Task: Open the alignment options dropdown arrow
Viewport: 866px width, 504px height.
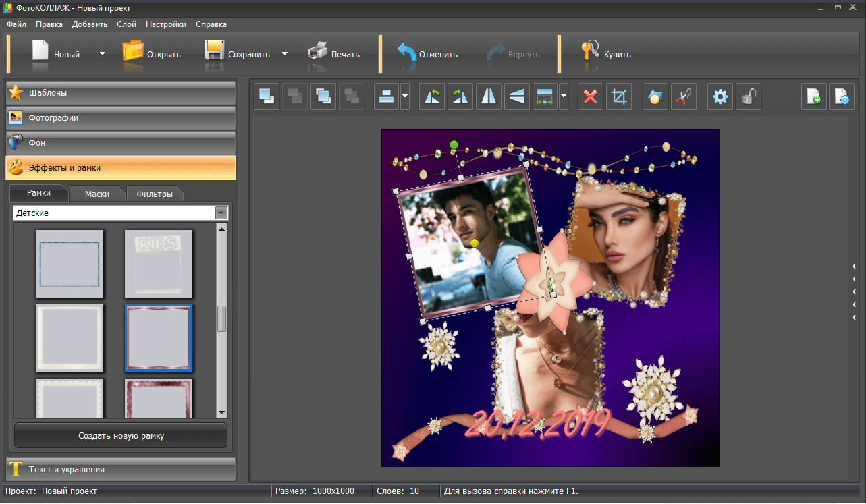Action: point(405,97)
